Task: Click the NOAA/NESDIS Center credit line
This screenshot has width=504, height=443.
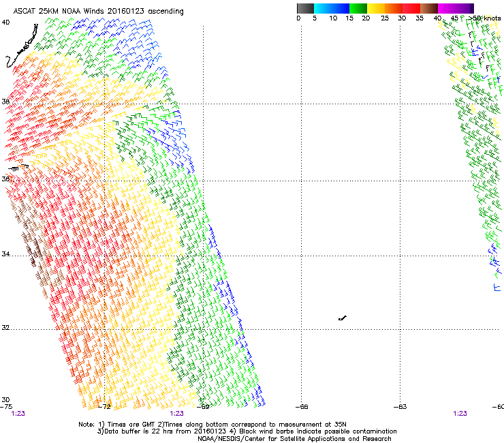Action: (x=294, y=439)
